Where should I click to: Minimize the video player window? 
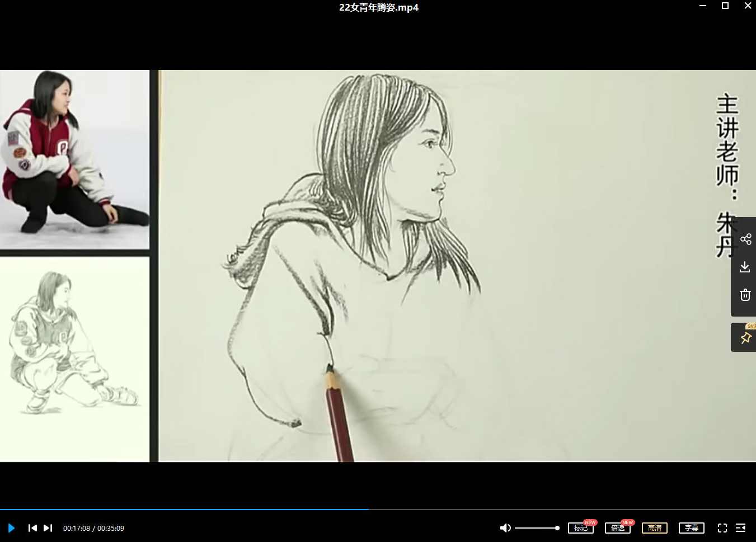pos(703,6)
